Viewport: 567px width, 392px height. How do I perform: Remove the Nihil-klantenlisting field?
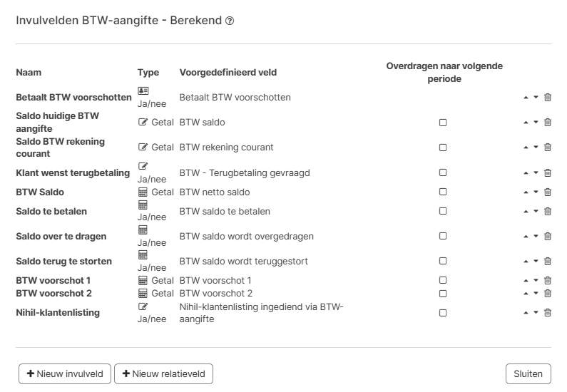pyautogui.click(x=548, y=312)
